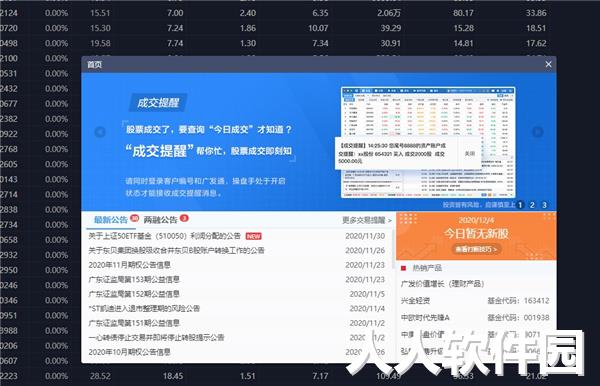Close the 首页 popup window
The height and width of the screenshot is (386, 600).
(548, 64)
